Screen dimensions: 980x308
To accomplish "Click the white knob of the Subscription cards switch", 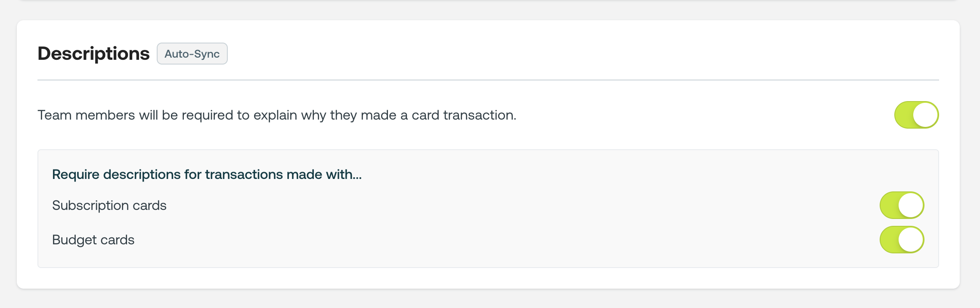I will click(x=911, y=205).
